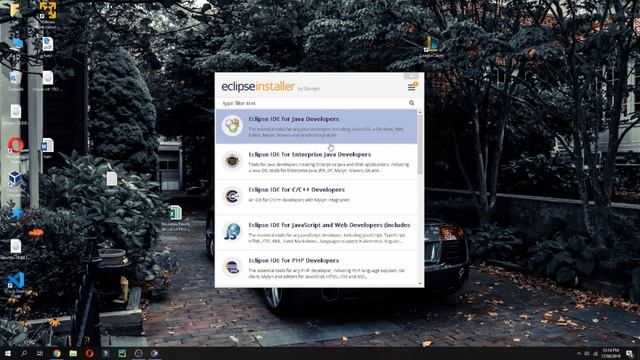
Task: Open Task View on the taskbar
Action: (x=40, y=353)
